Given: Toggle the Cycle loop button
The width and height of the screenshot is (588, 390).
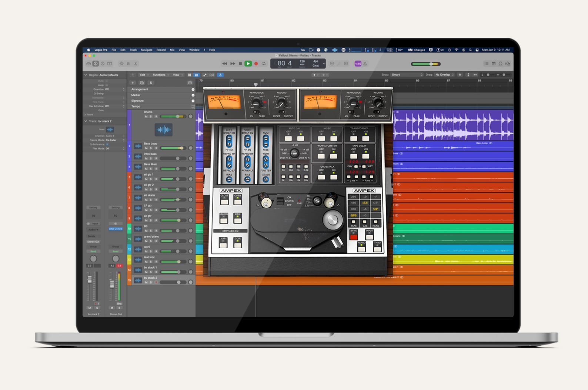Looking at the screenshot, I should pos(264,64).
